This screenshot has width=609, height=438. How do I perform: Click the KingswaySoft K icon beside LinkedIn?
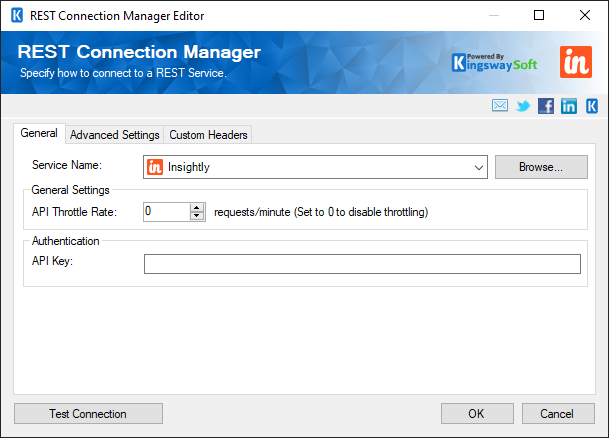click(592, 106)
